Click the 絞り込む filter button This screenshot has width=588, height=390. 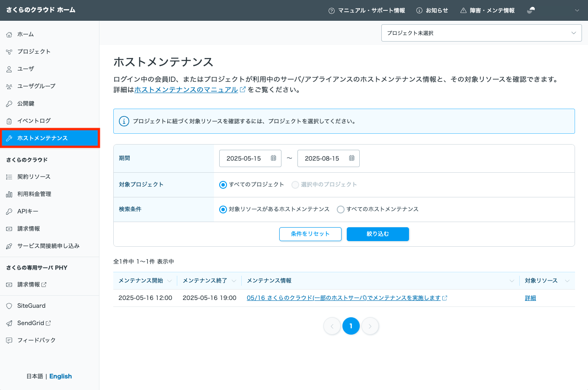tap(377, 234)
